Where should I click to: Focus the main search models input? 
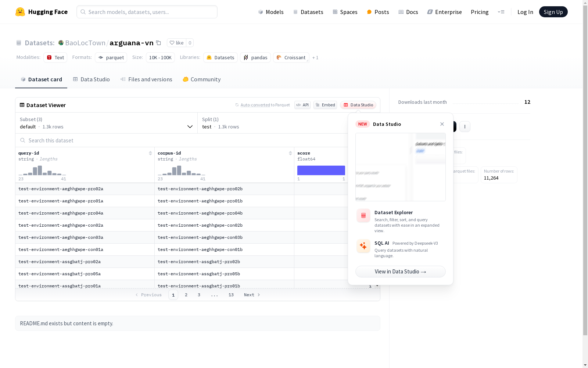pos(147,12)
